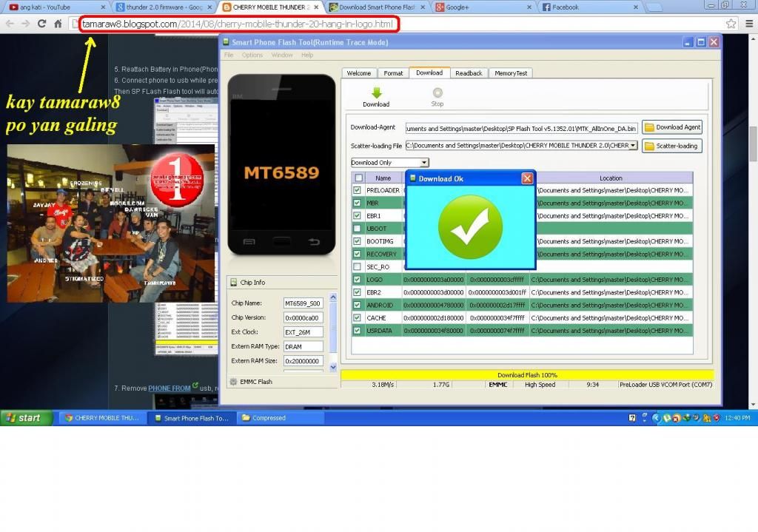
Task: Check the UBOOT partition checkbox
Action: pos(358,229)
